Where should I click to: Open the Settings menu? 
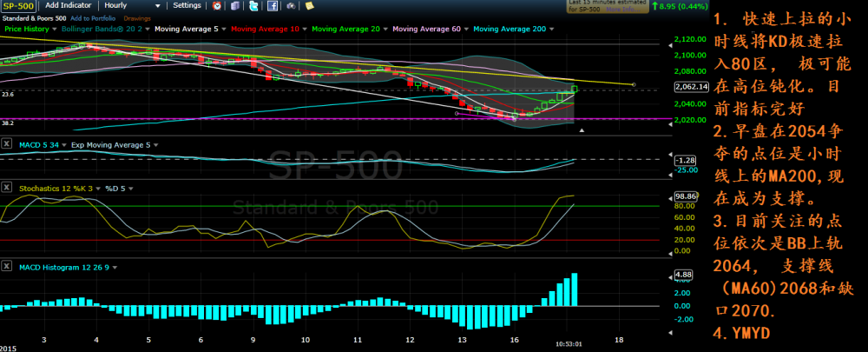click(187, 5)
